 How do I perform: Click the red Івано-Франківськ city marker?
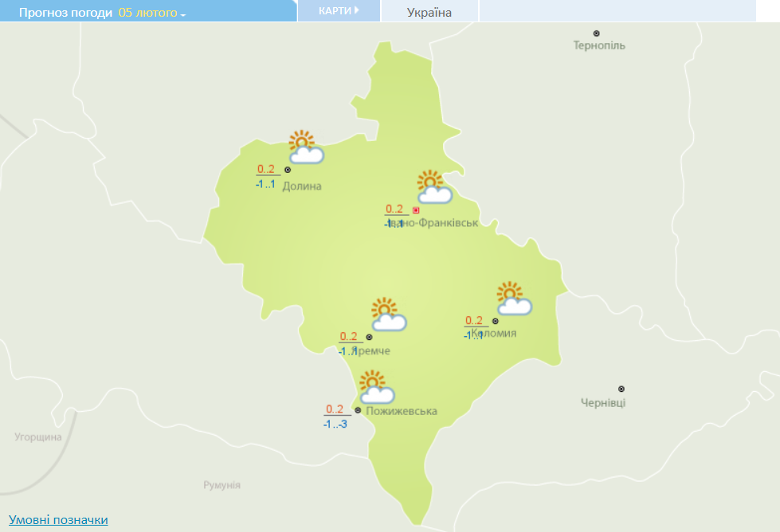coord(416,210)
